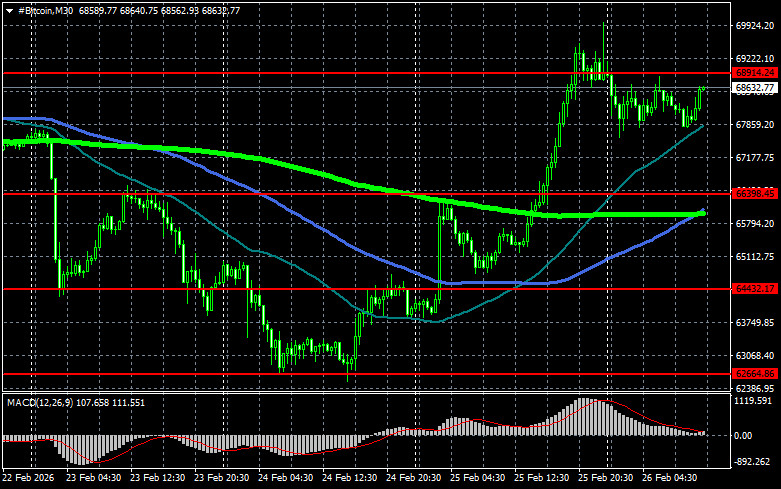The width and height of the screenshot is (781, 489).
Task: Click the 63749.85 price axis value
Action: pyautogui.click(x=755, y=323)
